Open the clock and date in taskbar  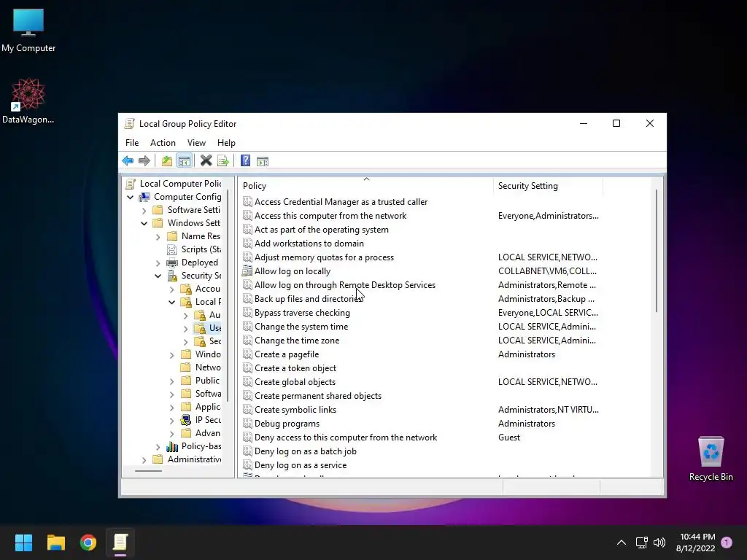tap(695, 542)
